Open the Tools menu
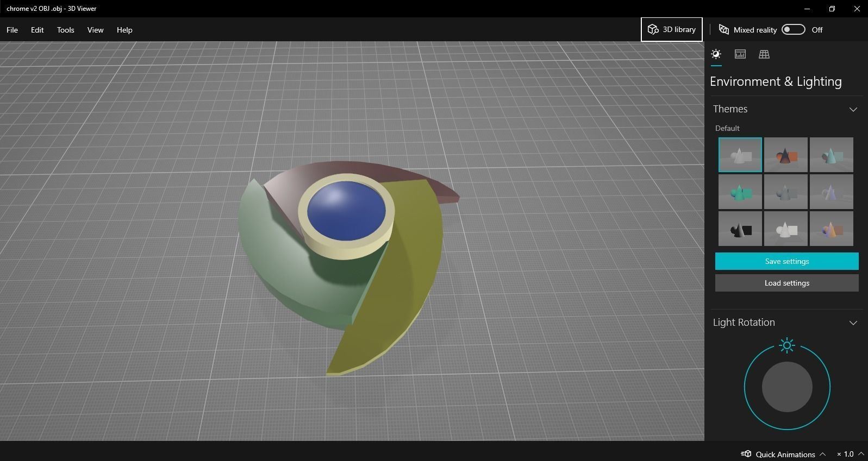Image resolution: width=868 pixels, height=461 pixels. [x=65, y=30]
